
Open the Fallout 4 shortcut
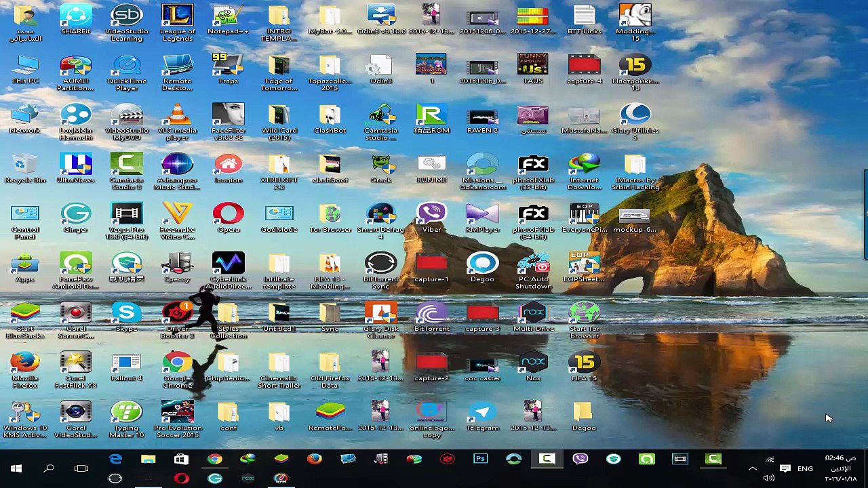tap(127, 367)
